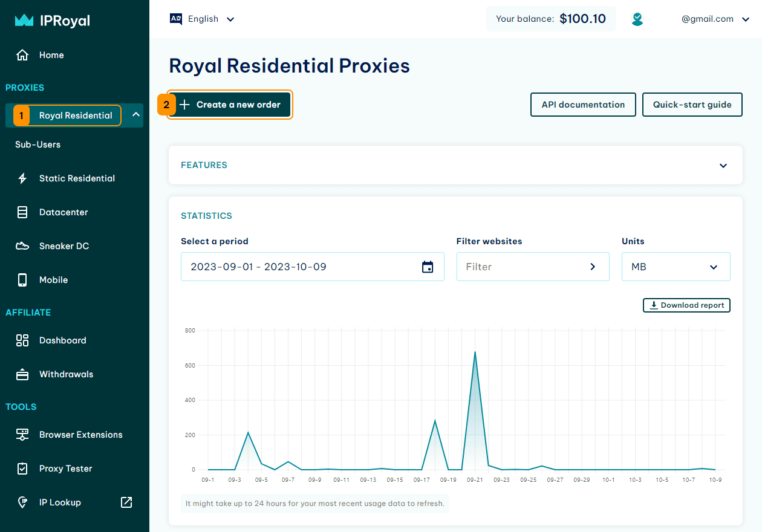Click the 09-21 peak on the chart
The width and height of the screenshot is (762, 532).
[x=475, y=352]
